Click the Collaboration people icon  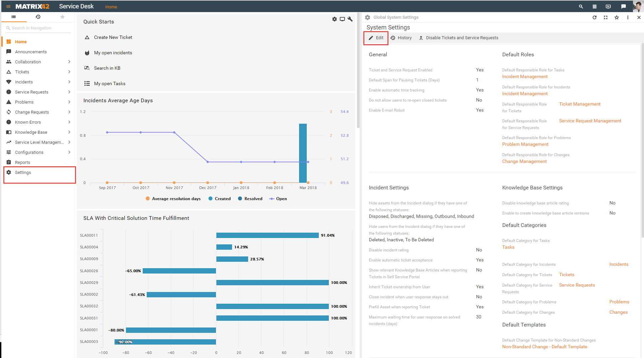click(x=9, y=62)
